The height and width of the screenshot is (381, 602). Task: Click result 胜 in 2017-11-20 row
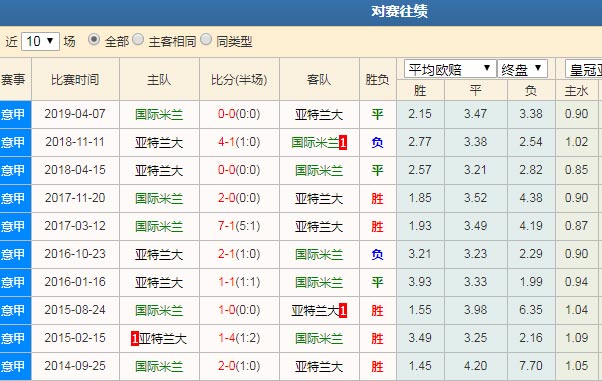(377, 199)
